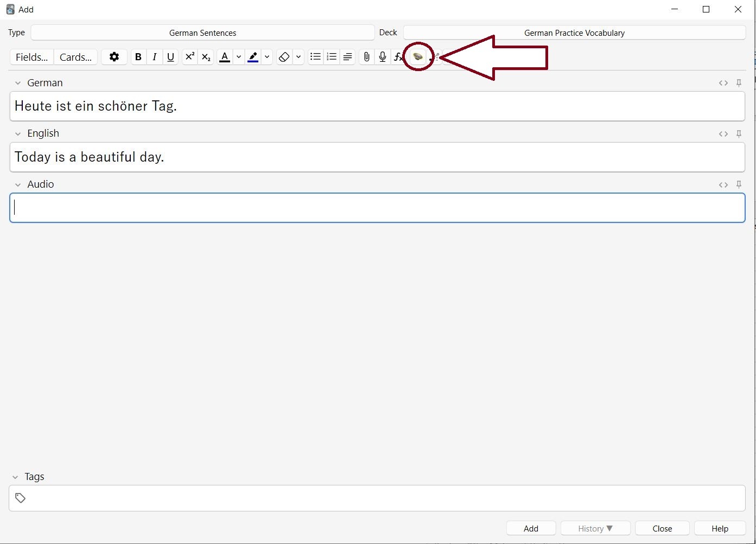Start recording with the microphone icon
The image size is (756, 544).
click(383, 57)
